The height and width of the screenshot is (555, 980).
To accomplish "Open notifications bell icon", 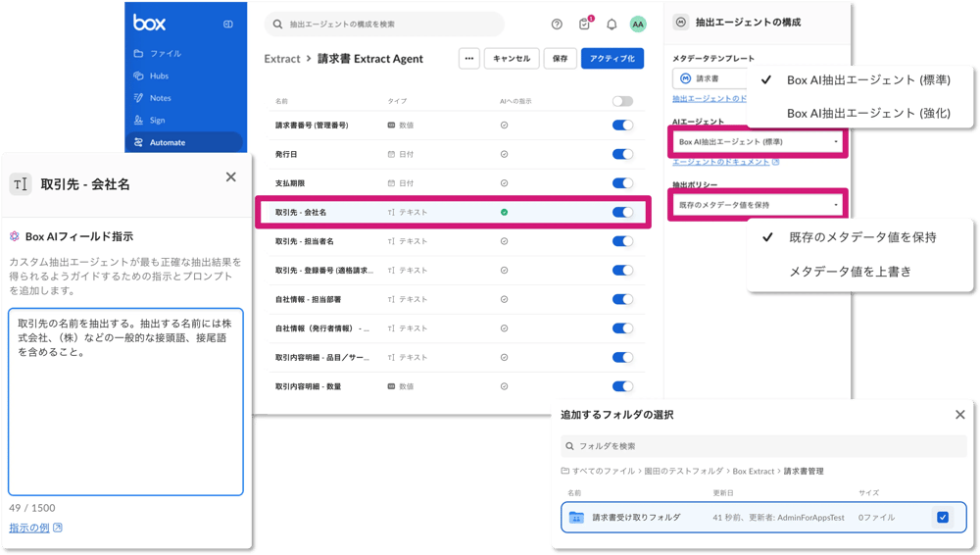I will point(612,25).
